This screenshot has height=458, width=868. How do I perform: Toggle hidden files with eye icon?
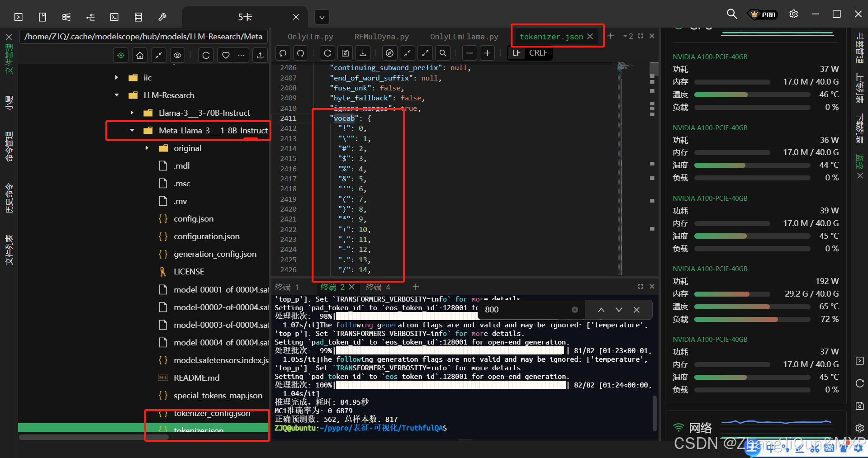(x=177, y=55)
